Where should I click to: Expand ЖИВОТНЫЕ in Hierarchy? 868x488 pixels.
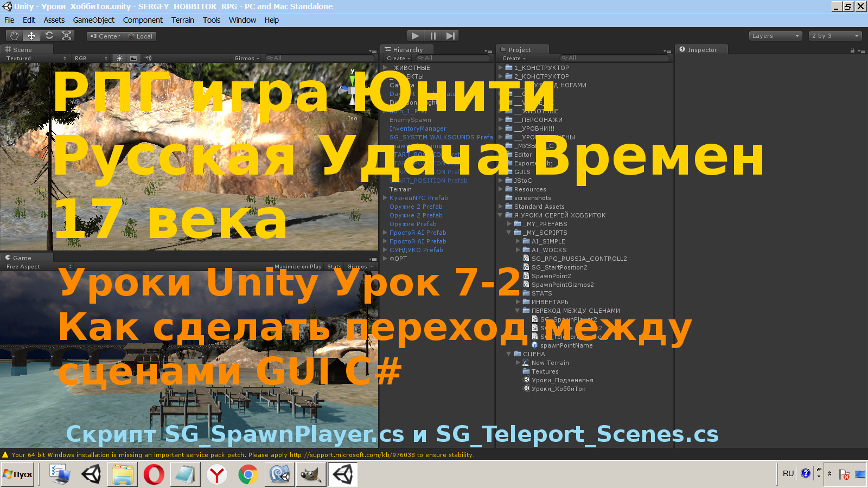point(385,68)
